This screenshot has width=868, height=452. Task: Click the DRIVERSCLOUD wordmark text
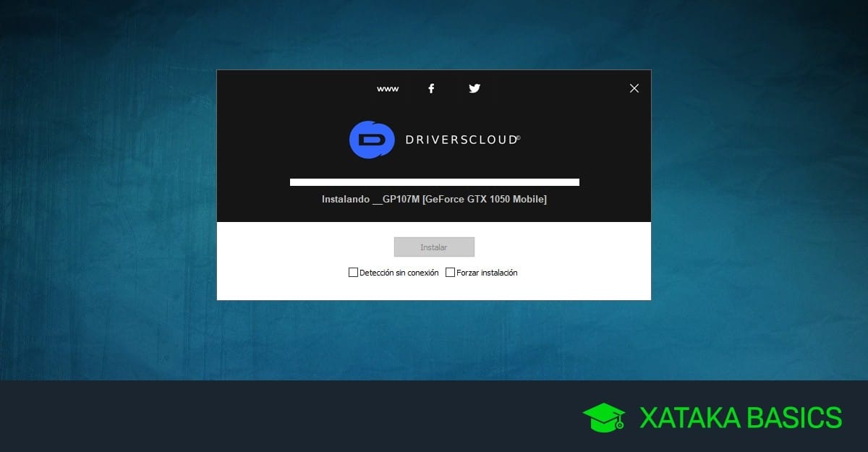[x=461, y=139]
